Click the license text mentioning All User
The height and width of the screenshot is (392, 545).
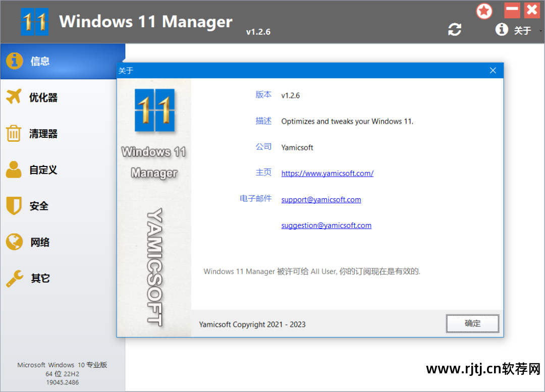312,271
